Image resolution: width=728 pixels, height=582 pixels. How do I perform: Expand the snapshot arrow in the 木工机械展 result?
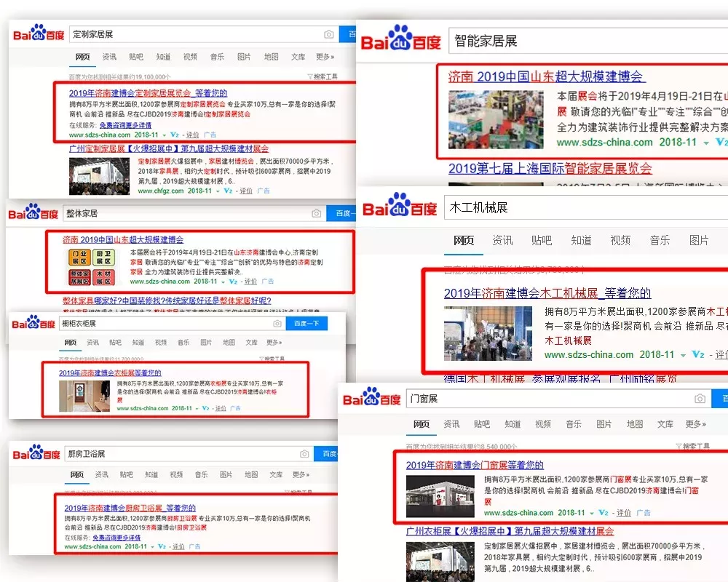pyautogui.click(x=683, y=356)
